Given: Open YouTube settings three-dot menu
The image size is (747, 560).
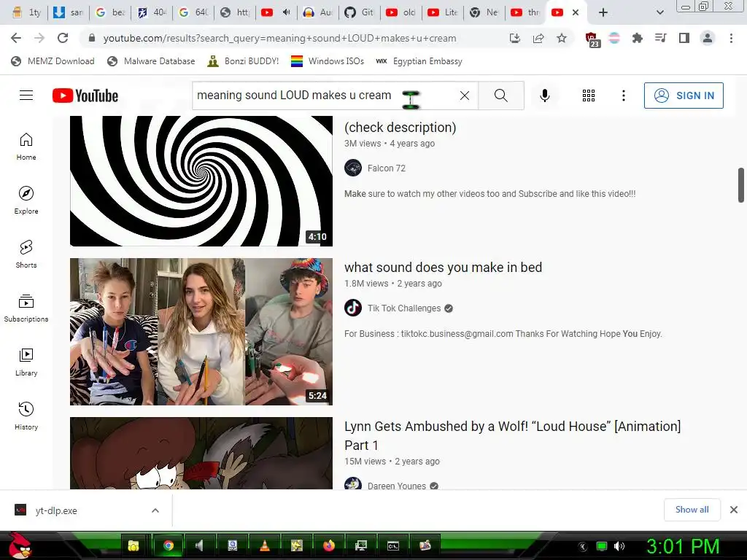Looking at the screenshot, I should [623, 96].
